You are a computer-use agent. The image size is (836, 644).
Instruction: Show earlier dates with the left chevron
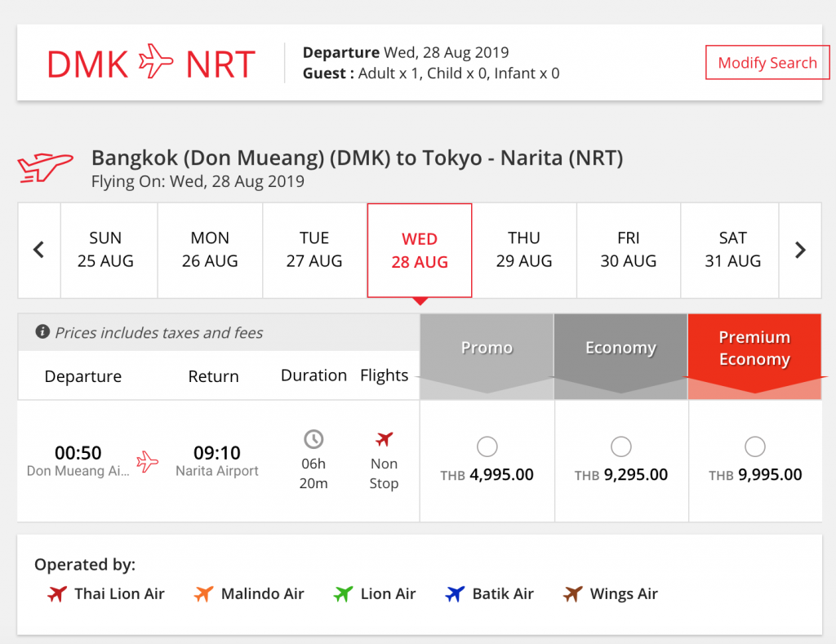click(x=39, y=250)
